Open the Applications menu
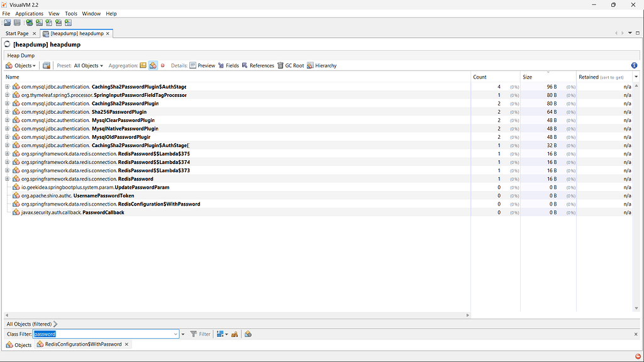The width and height of the screenshot is (644, 362). tap(30, 13)
